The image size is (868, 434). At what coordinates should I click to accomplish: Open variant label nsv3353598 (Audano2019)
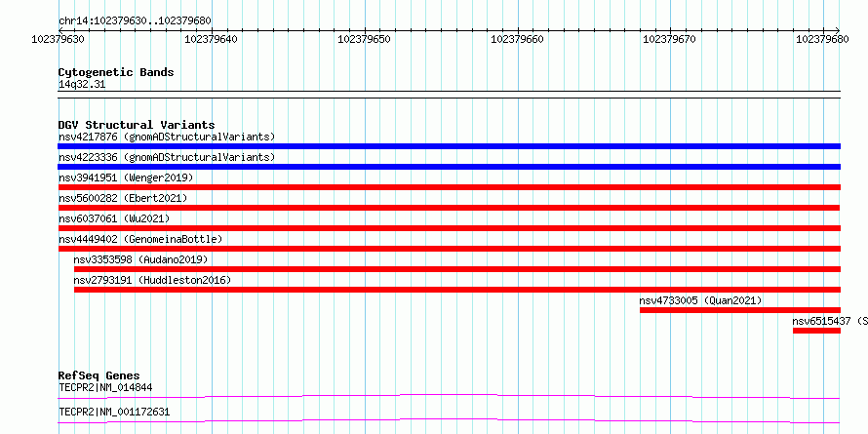click(x=140, y=259)
